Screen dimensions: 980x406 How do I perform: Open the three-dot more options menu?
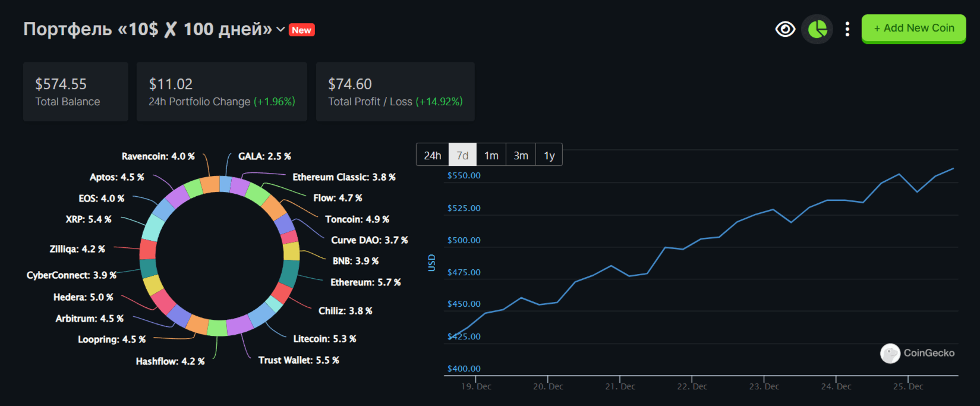(x=847, y=29)
